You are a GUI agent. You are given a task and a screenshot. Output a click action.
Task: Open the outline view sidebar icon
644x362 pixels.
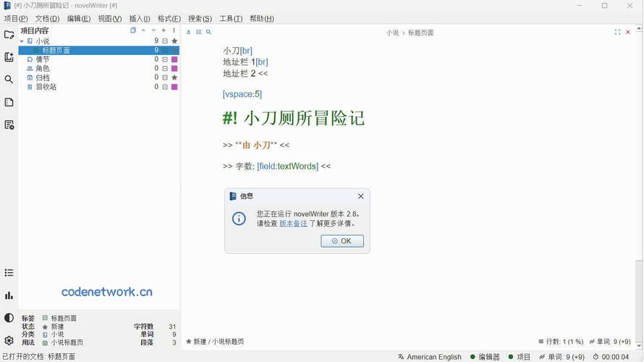[9, 102]
